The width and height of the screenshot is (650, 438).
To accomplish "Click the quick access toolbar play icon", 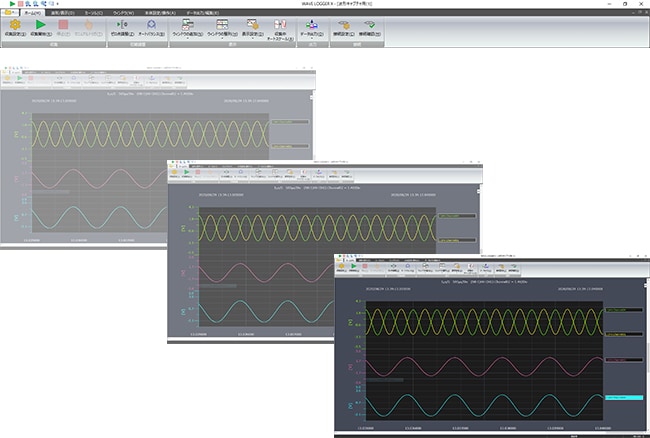I will pos(11,4).
